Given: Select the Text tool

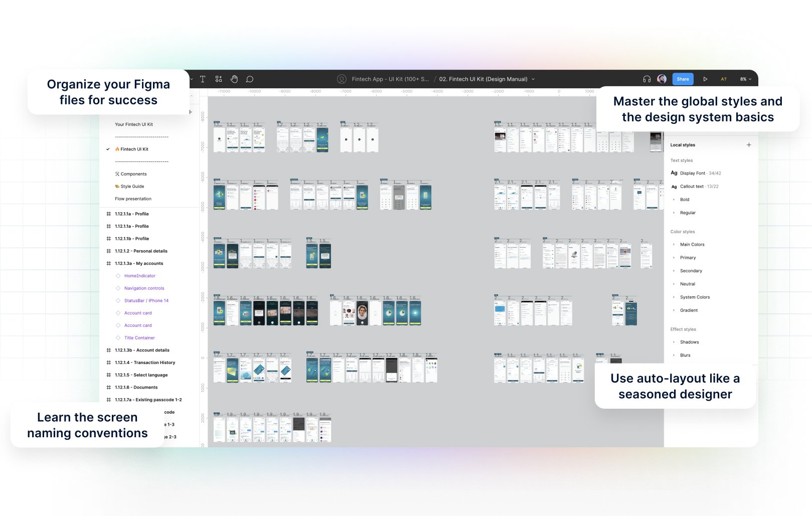Looking at the screenshot, I should tap(203, 79).
